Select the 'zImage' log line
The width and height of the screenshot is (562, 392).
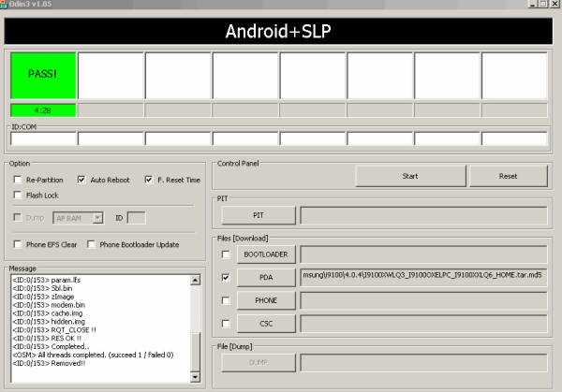click(43, 297)
